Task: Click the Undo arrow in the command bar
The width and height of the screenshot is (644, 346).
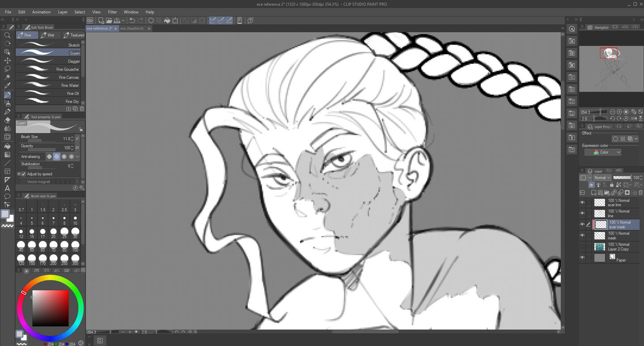Action: tap(132, 21)
